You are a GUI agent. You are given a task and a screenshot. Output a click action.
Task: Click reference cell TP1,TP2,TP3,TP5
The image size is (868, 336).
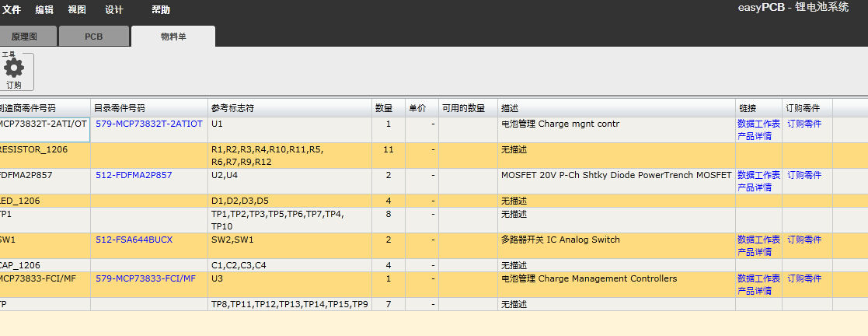coord(290,220)
